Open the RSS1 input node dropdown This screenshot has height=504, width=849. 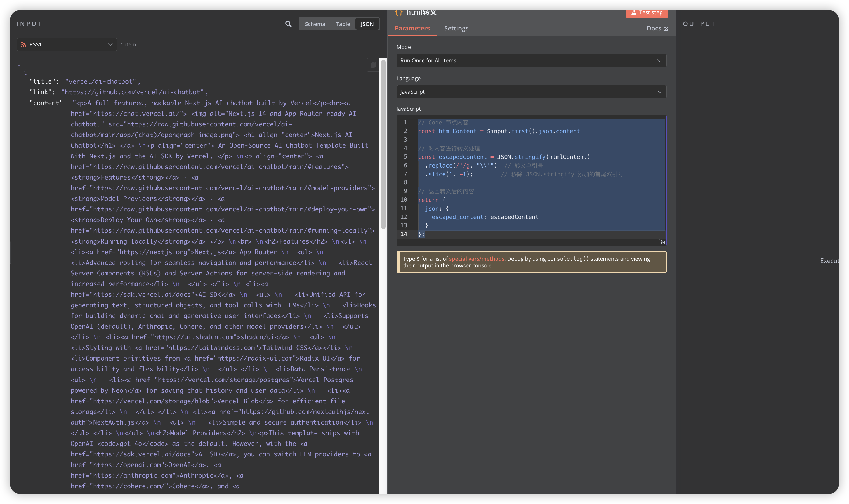point(67,44)
